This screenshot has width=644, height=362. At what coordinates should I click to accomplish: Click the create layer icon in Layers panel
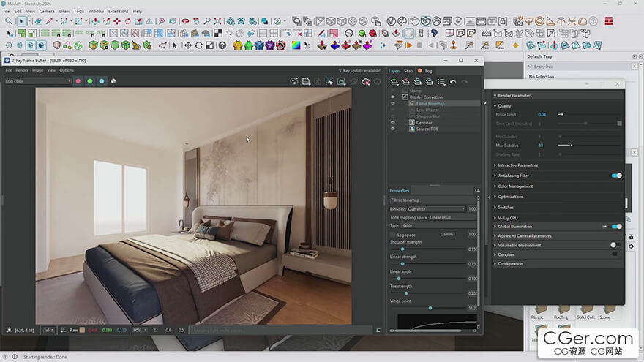pyautogui.click(x=394, y=82)
